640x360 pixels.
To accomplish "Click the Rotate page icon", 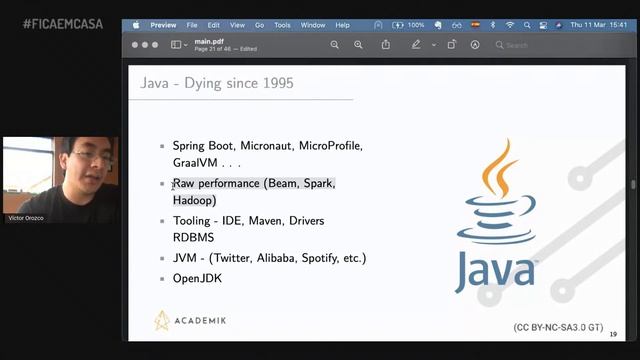I will tap(451, 44).
